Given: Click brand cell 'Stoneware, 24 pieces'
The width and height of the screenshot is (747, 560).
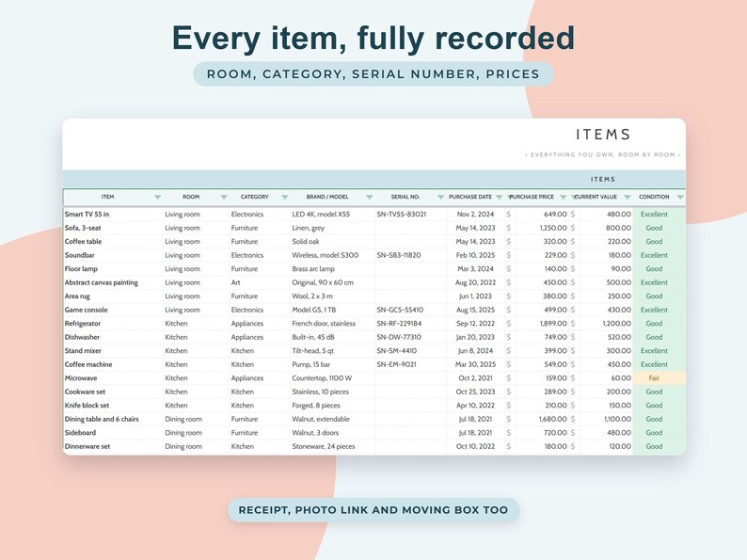Looking at the screenshot, I should pos(324,446).
